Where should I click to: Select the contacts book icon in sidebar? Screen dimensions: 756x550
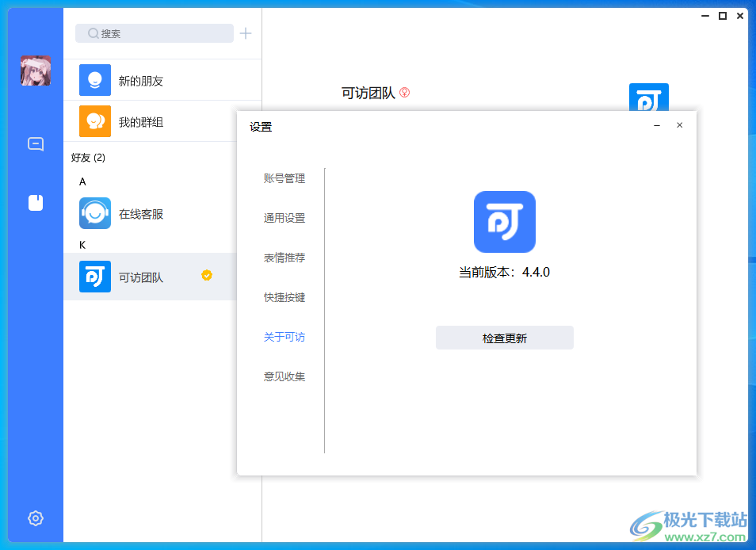coord(35,202)
